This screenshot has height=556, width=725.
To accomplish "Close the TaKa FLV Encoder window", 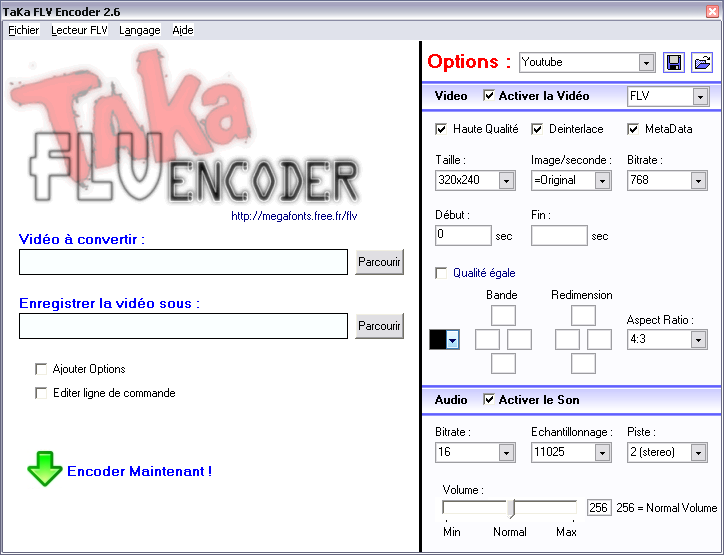I will pos(713,12).
